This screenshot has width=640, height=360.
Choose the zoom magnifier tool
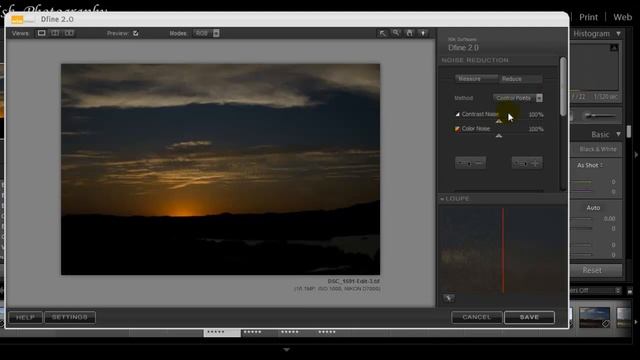[396, 33]
